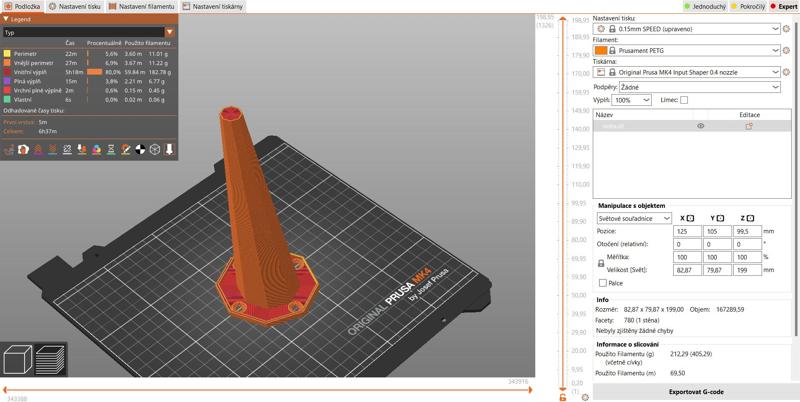Collapse the Legend panel triangle

click(6, 19)
